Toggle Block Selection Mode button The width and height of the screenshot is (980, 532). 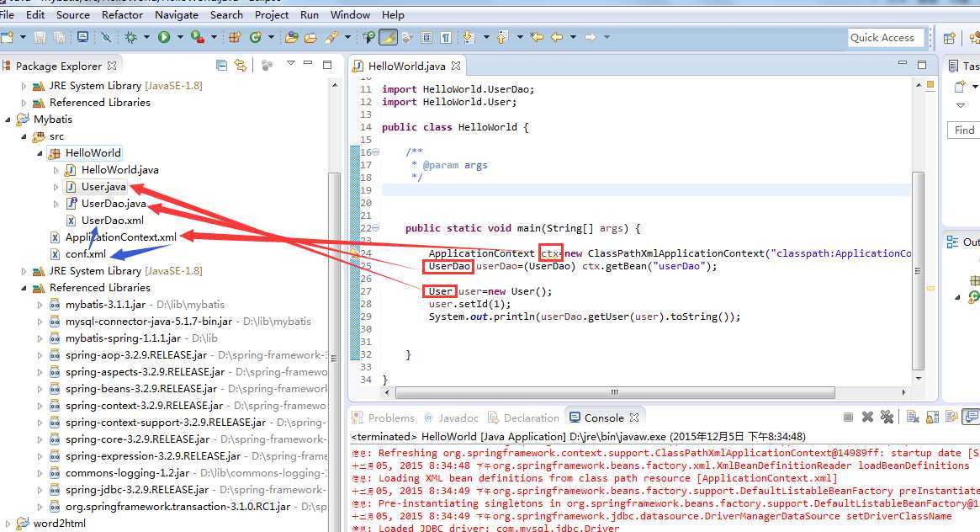click(x=426, y=38)
